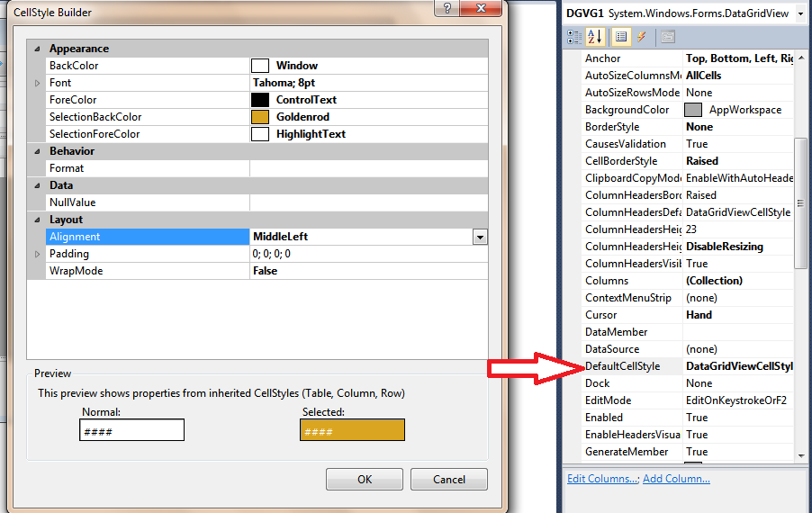
Task: Click the Goldenrod SelectionBackColor swatch
Action: [x=260, y=117]
